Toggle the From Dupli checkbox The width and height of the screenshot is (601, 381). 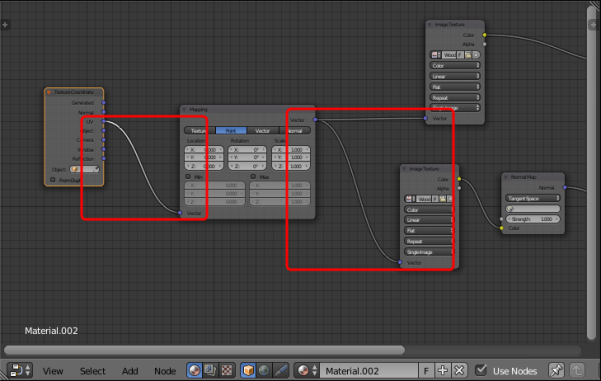tap(53, 180)
